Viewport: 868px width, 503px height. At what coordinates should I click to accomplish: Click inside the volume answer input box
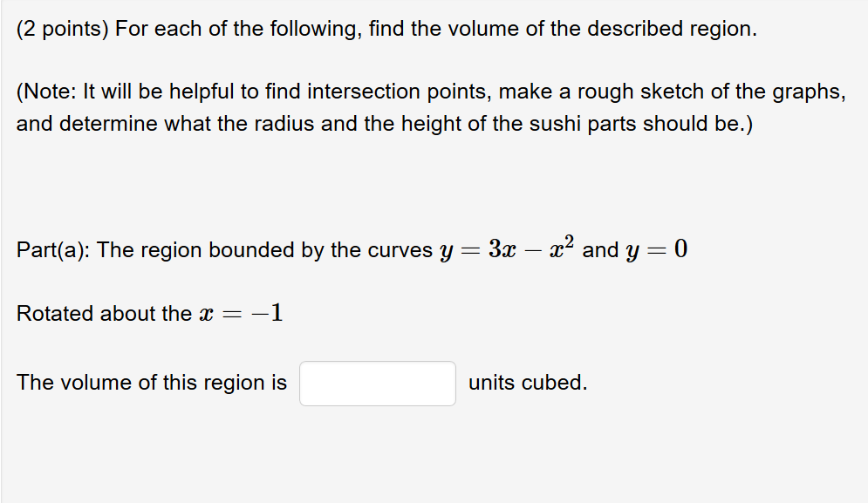[377, 384]
